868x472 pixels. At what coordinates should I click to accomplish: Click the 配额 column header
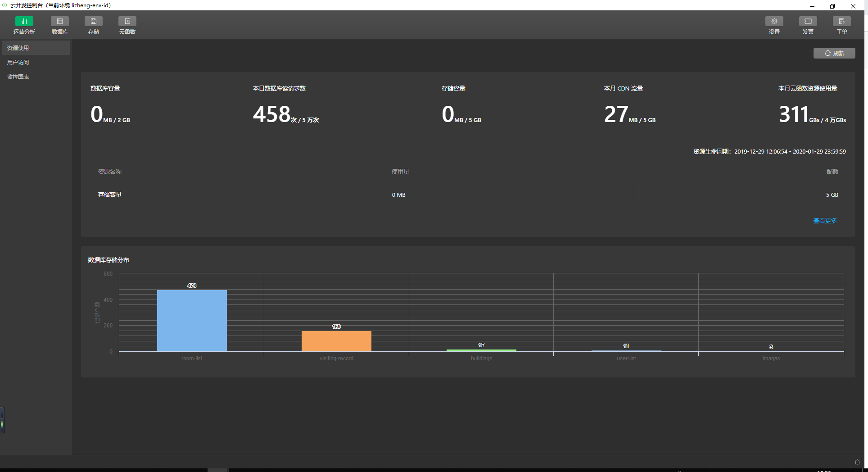pyautogui.click(x=832, y=172)
